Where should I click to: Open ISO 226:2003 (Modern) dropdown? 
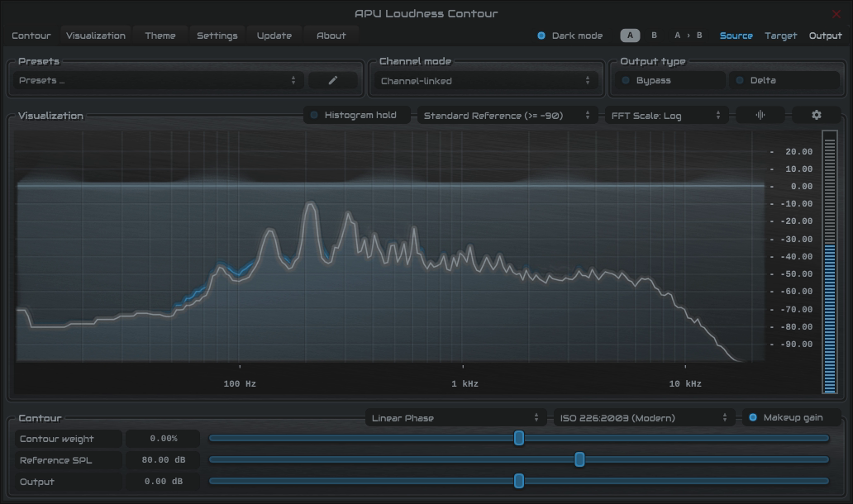coord(644,417)
